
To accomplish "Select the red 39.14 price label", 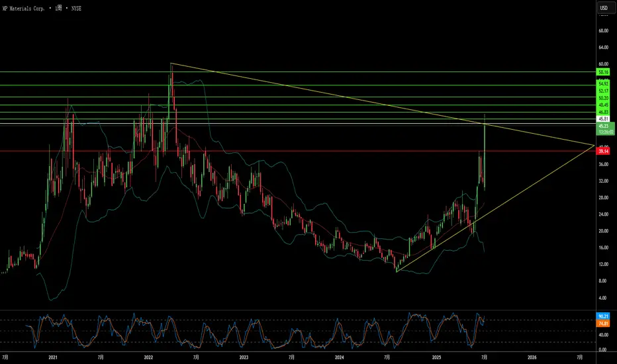I will [x=603, y=151].
